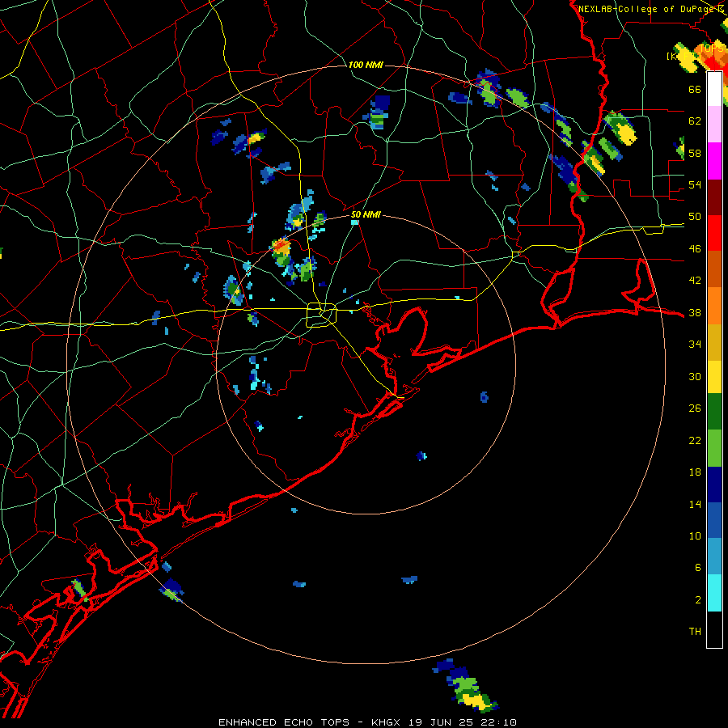Click the legend value 62
This screenshot has width=728, height=728.
(x=695, y=121)
